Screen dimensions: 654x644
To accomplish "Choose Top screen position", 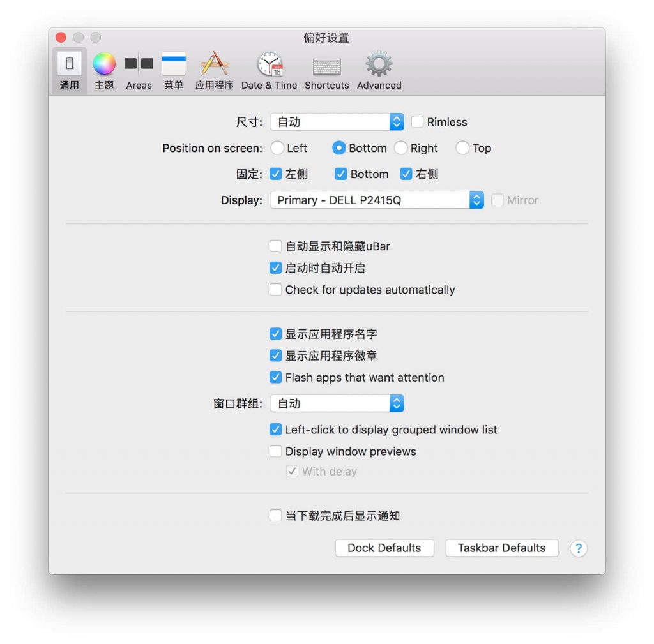I will pyautogui.click(x=462, y=148).
